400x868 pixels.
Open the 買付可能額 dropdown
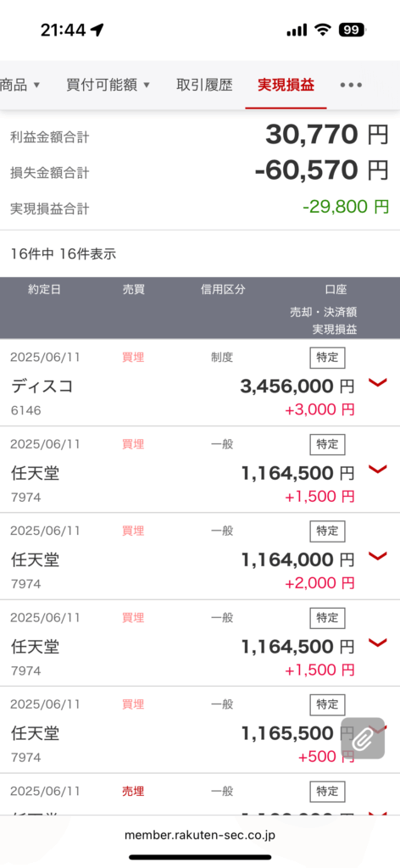pos(108,85)
